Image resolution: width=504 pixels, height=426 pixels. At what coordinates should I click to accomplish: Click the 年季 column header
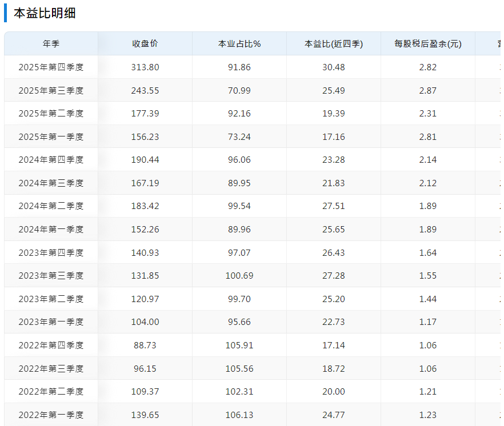pos(51,43)
